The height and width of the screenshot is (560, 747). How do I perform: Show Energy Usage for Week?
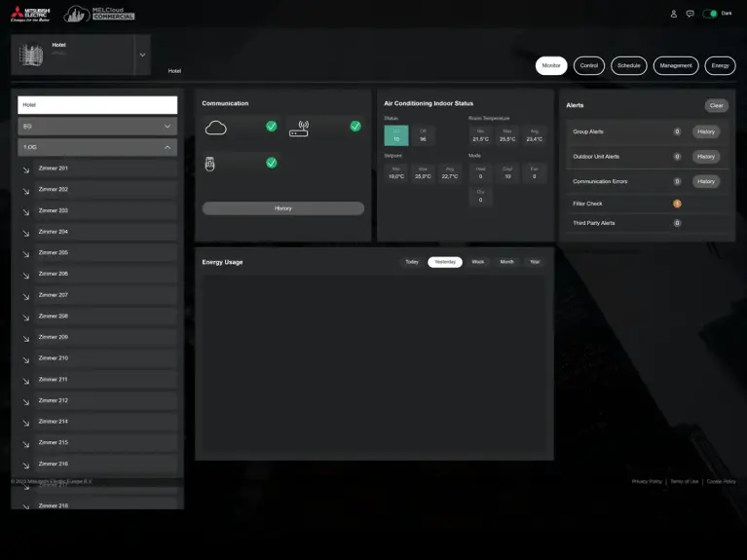[x=478, y=262]
